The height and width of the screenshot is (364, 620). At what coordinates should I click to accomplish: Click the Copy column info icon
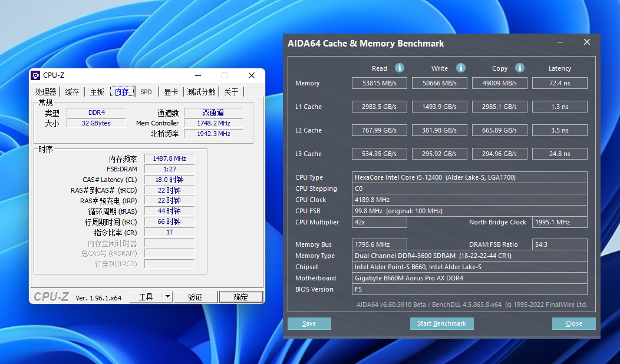pos(519,68)
